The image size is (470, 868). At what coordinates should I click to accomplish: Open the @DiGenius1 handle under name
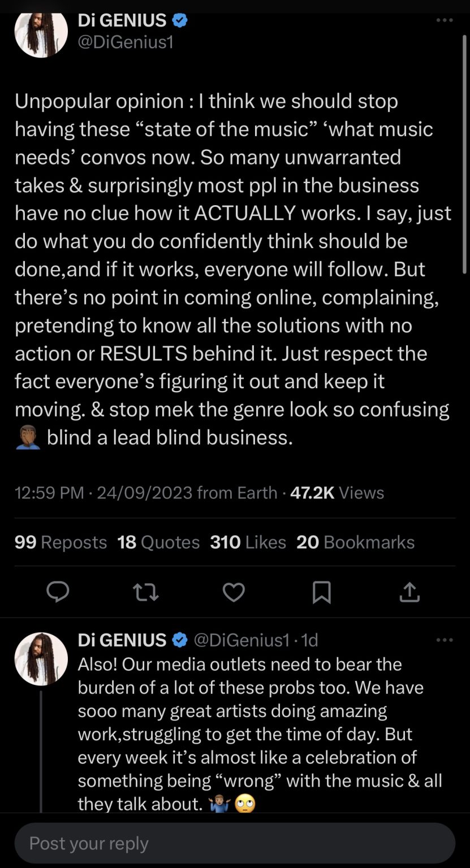pos(125,42)
